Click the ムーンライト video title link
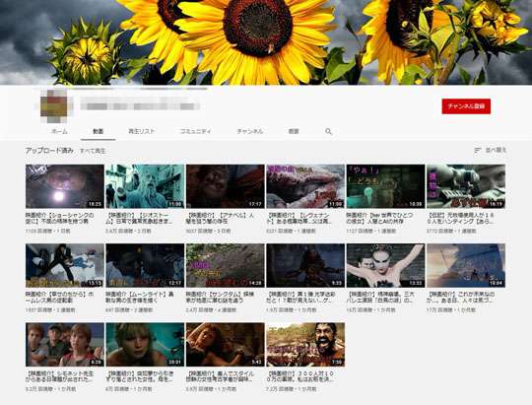This screenshot has height=405, width=532. [x=140, y=298]
